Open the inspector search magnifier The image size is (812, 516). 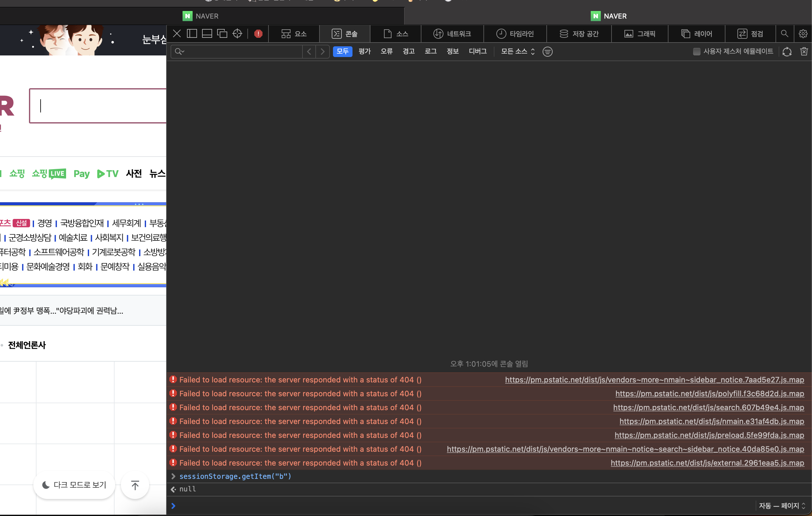coord(784,33)
